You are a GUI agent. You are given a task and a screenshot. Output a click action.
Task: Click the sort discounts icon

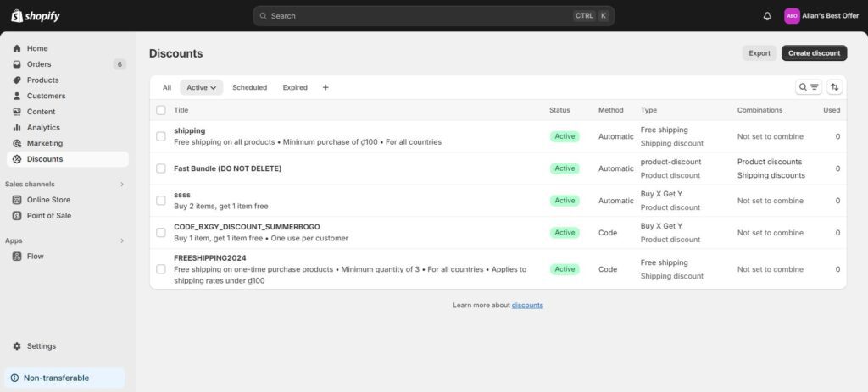835,87
